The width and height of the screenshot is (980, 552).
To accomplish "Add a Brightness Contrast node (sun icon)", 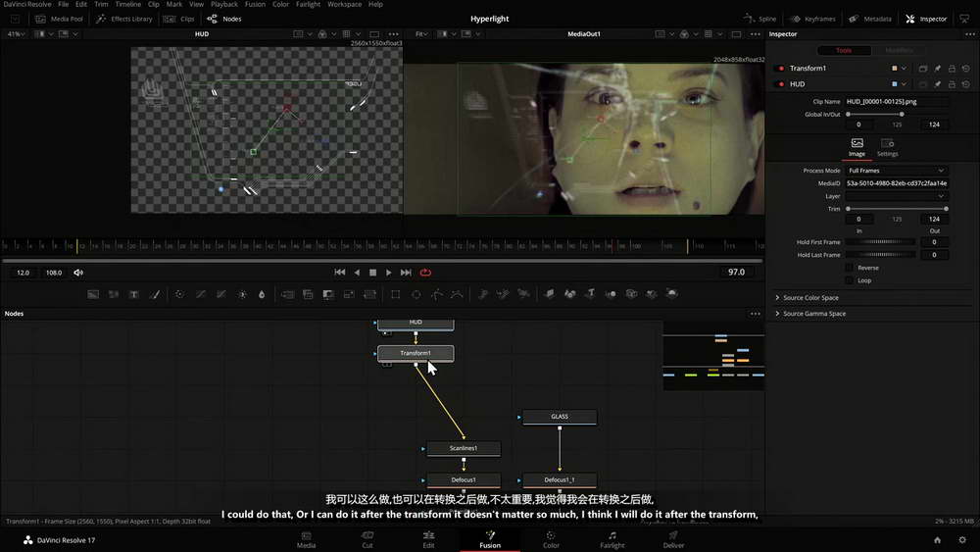I will (x=242, y=294).
